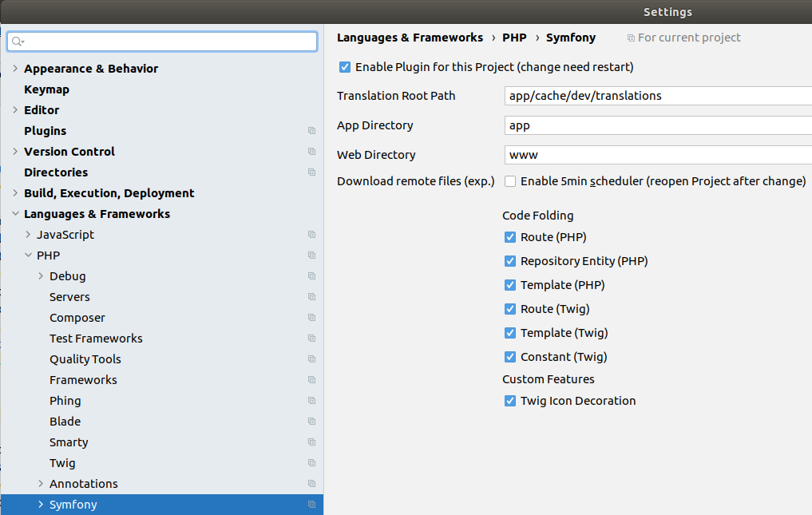Click project-level icon beside Servers
812x515 pixels.
click(x=311, y=297)
